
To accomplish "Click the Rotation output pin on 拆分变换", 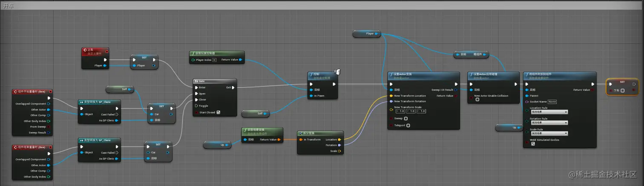I will point(339,145).
